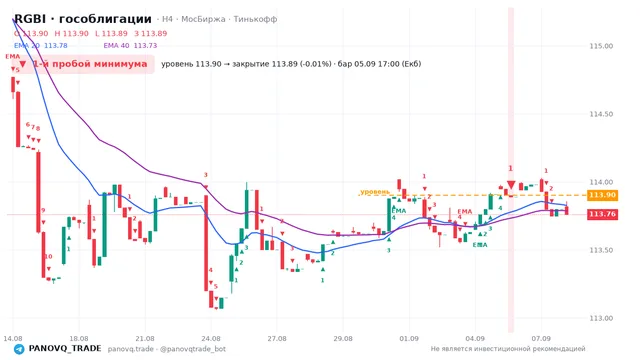Screen dimensions: 640x360
Task: Click the 27.08 date axis label
Action: pos(277,339)
